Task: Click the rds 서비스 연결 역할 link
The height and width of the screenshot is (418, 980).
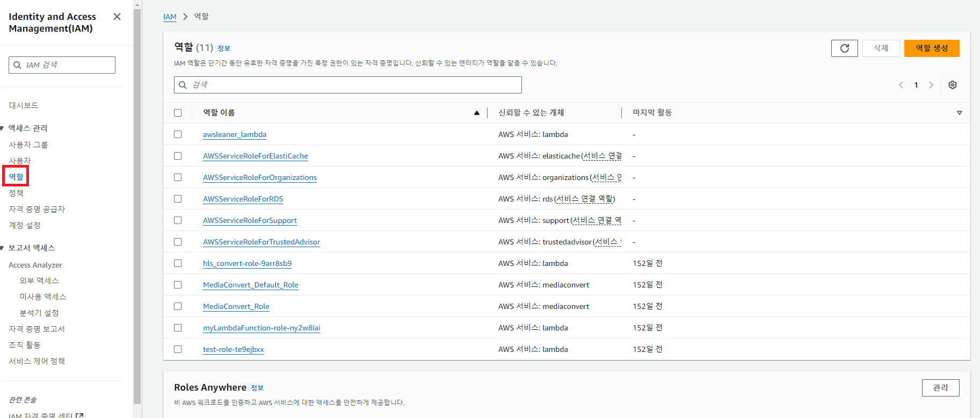Action: pos(584,199)
